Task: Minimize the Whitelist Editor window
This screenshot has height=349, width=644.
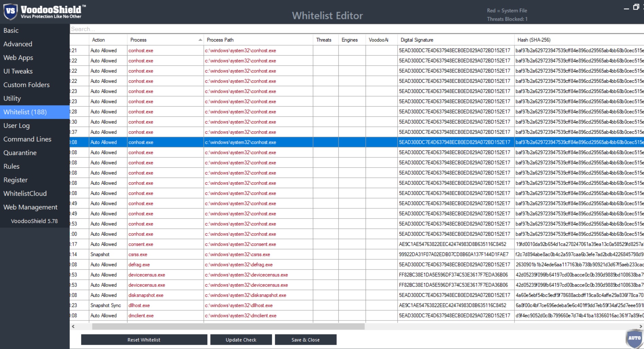Action: 626,8
